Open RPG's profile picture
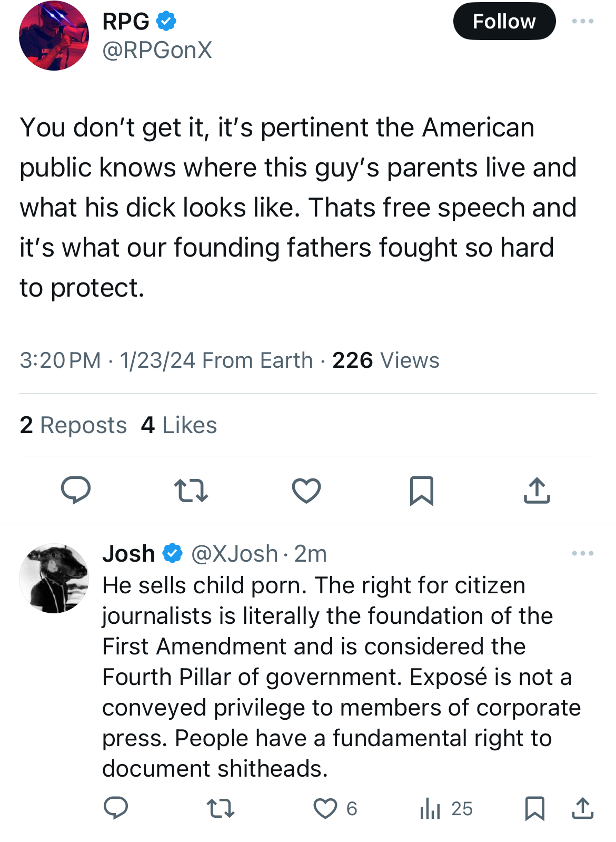 54,36
